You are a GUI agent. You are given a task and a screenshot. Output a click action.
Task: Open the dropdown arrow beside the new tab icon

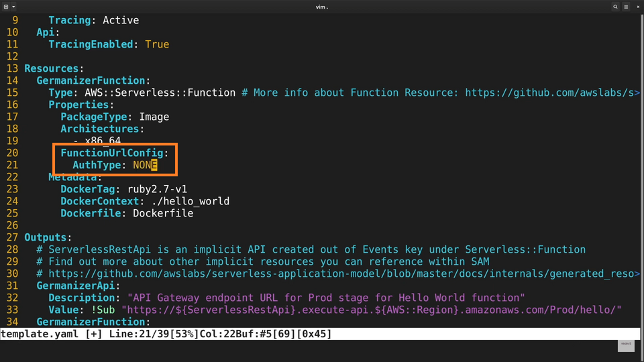(x=13, y=7)
